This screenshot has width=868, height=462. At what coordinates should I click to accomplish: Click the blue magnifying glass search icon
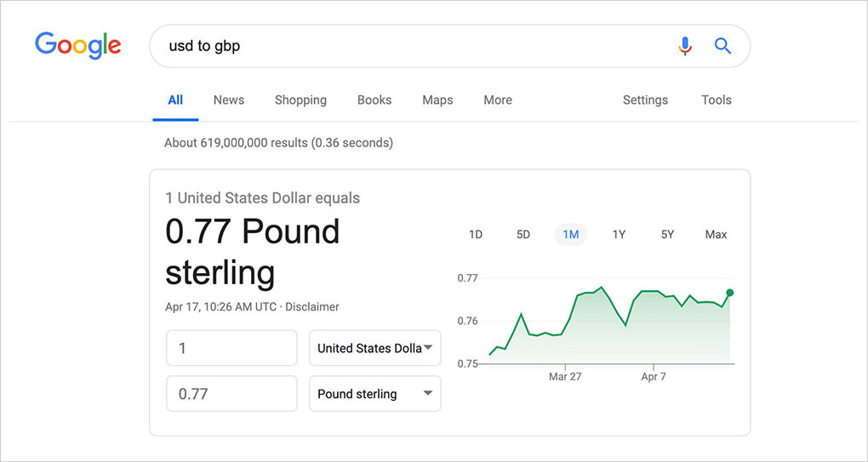(723, 46)
